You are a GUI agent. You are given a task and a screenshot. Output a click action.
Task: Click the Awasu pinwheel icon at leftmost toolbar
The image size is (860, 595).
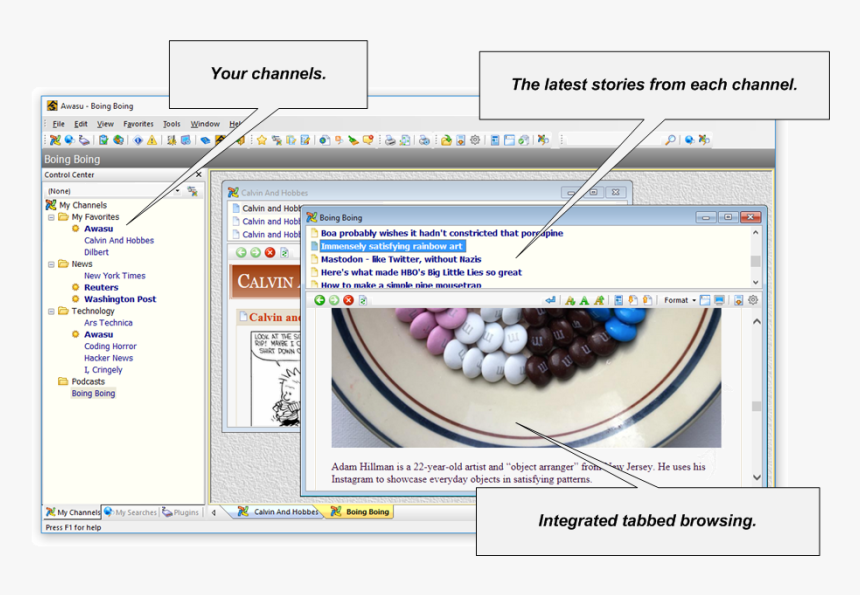(55, 140)
